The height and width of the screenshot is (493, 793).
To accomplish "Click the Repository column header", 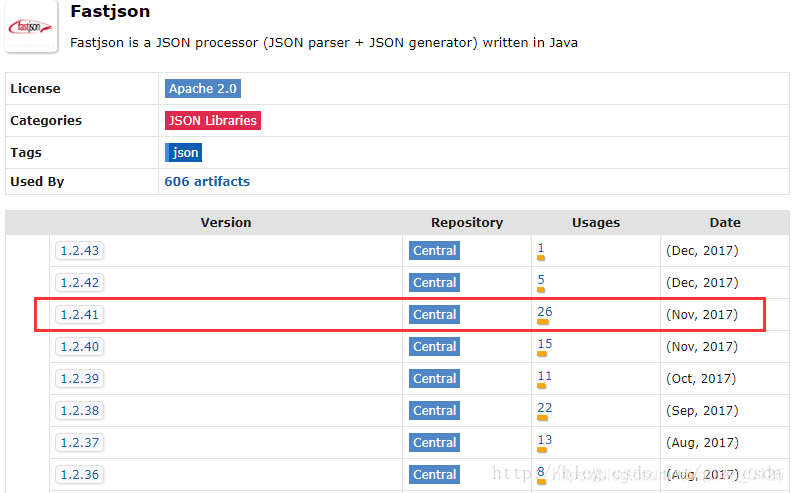I will [467, 222].
